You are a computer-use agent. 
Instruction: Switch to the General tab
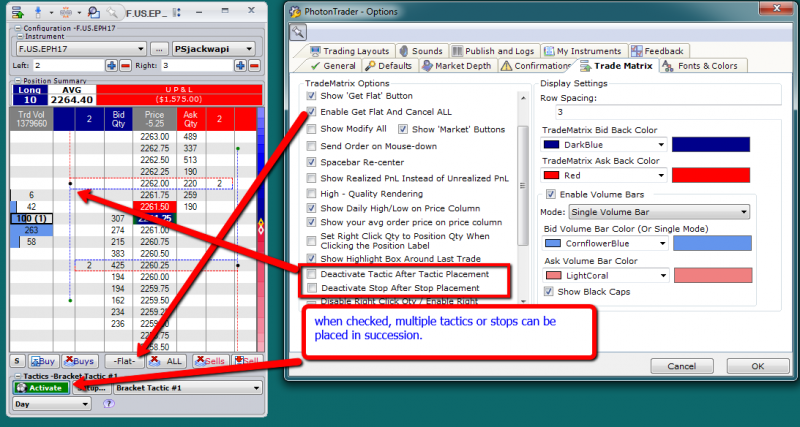[333, 66]
